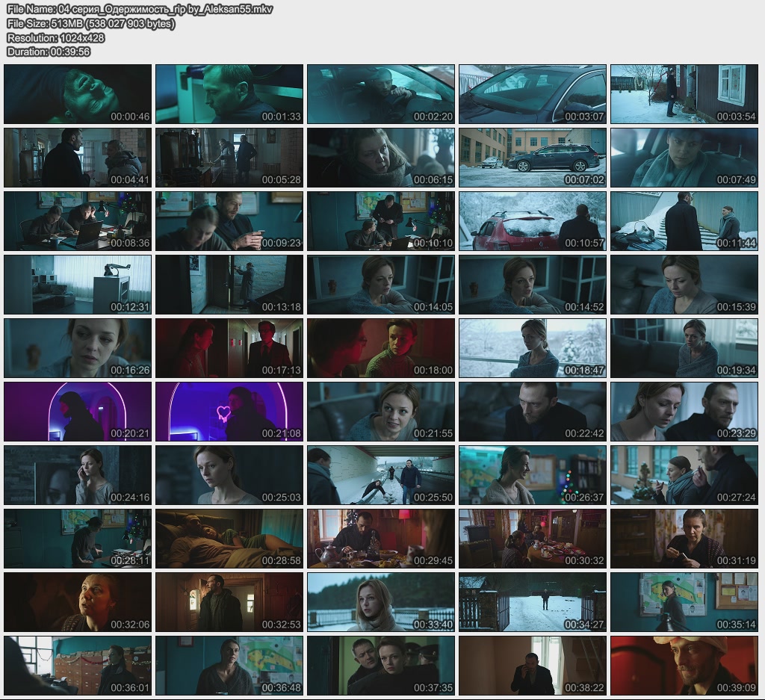Click the thumbnail marked 00:14:52
The height and width of the screenshot is (700, 765).
pos(533,285)
